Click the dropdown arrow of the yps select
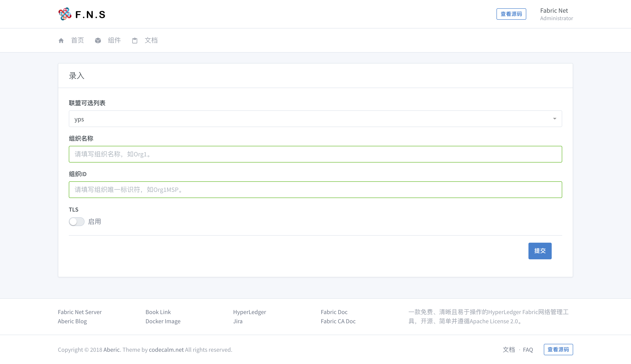631x364 pixels. tap(555, 119)
